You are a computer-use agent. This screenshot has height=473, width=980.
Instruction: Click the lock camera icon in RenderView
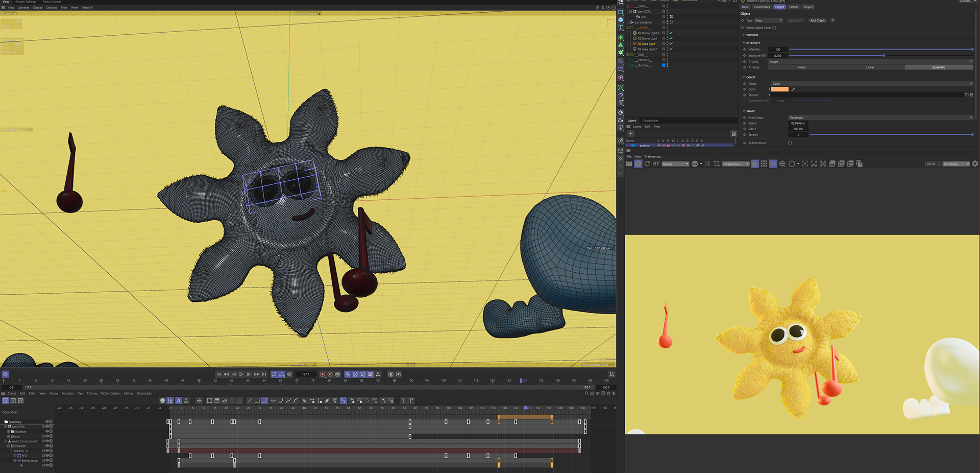[x=754, y=164]
